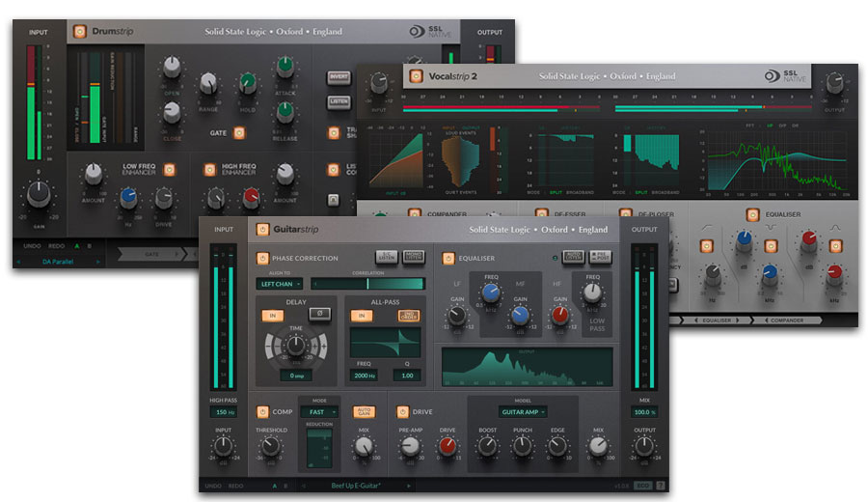The height and width of the screenshot is (502, 868).
Task: Toggle Pre/Post switch in Guitarstrip Equaliser
Action: click(x=600, y=257)
